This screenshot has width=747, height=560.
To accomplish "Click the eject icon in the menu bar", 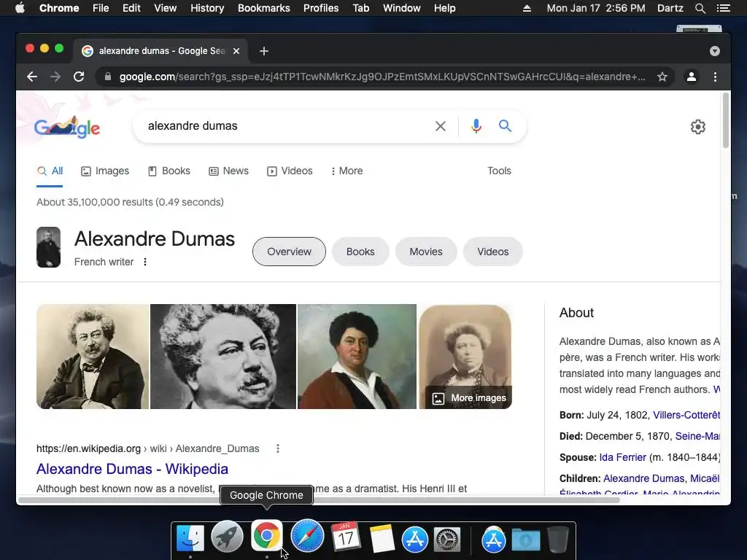I will pyautogui.click(x=527, y=8).
